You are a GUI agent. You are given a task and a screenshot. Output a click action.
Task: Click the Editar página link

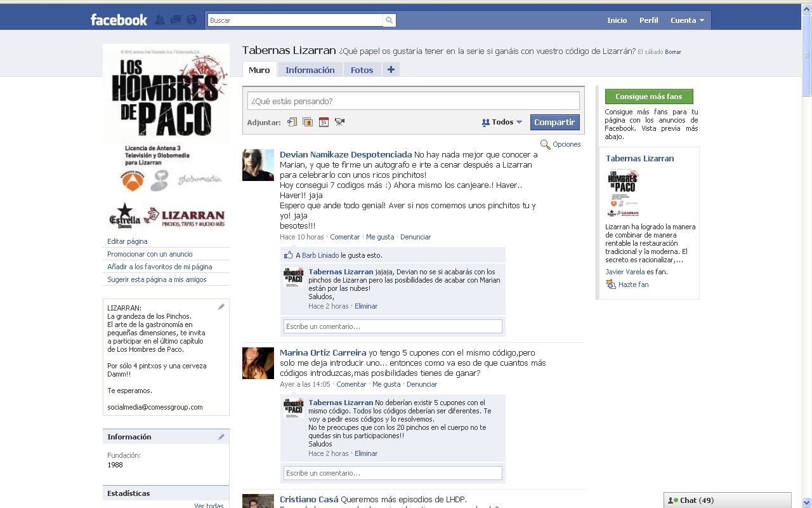127,241
